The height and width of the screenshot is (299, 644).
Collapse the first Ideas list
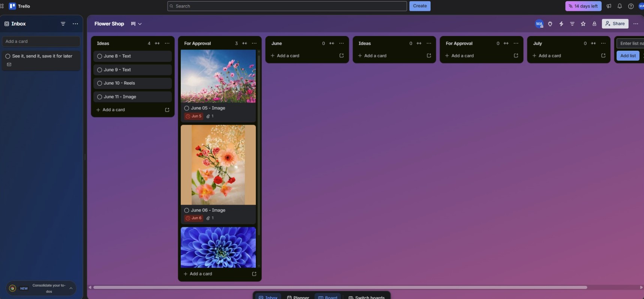(x=157, y=43)
